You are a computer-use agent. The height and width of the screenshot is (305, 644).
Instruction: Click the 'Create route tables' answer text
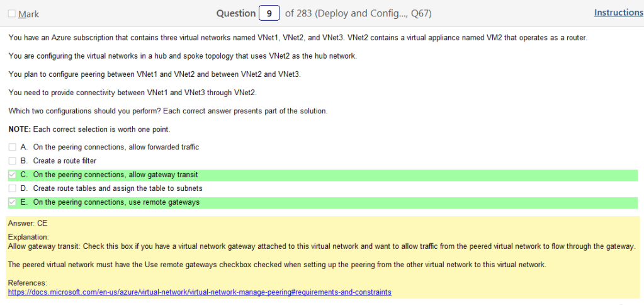click(118, 188)
